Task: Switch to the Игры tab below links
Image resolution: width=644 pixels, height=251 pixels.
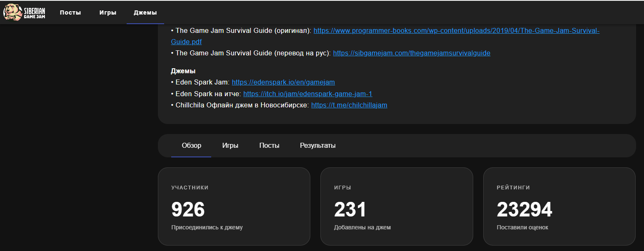Action: [x=230, y=146]
